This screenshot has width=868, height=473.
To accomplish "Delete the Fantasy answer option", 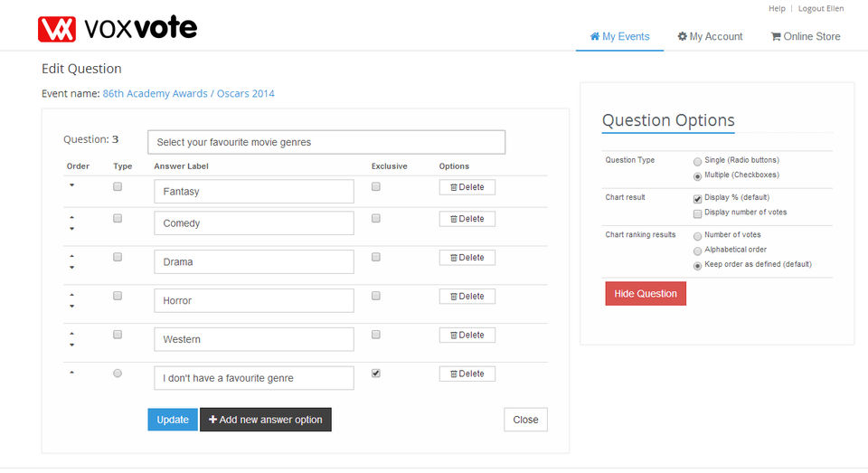I will click(467, 187).
